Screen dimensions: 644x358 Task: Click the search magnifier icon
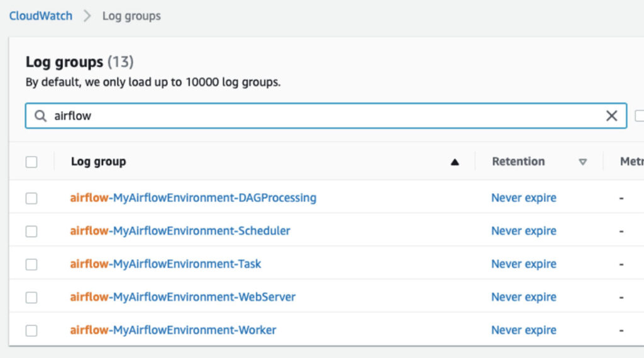(40, 116)
